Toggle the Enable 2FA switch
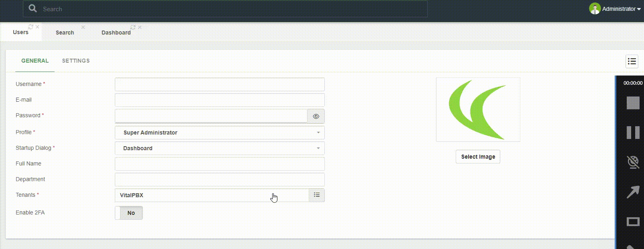This screenshot has height=249, width=644. click(x=129, y=213)
